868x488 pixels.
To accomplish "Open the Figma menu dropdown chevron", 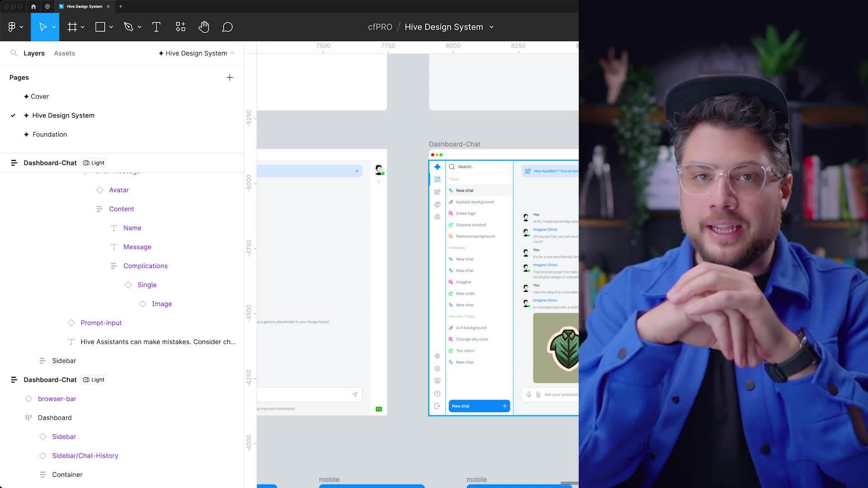I will (21, 27).
